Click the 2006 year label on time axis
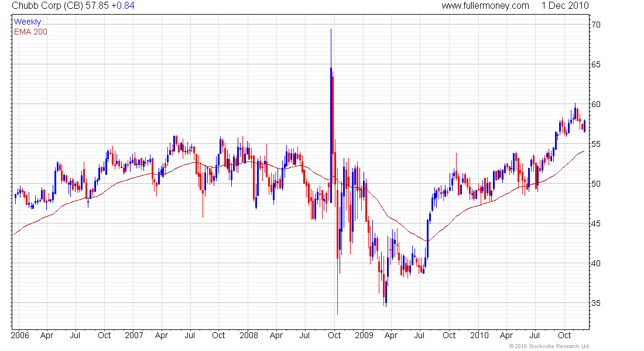The height and width of the screenshot is (351, 644). 20,335
